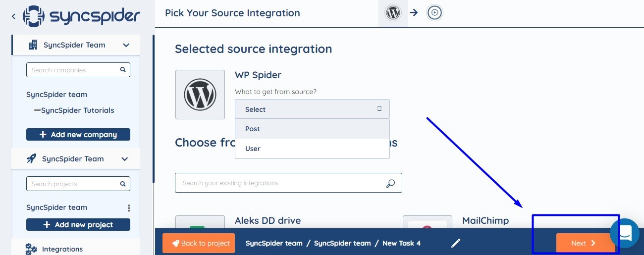Click first SyncSpider team breadcrumb link

[274, 243]
